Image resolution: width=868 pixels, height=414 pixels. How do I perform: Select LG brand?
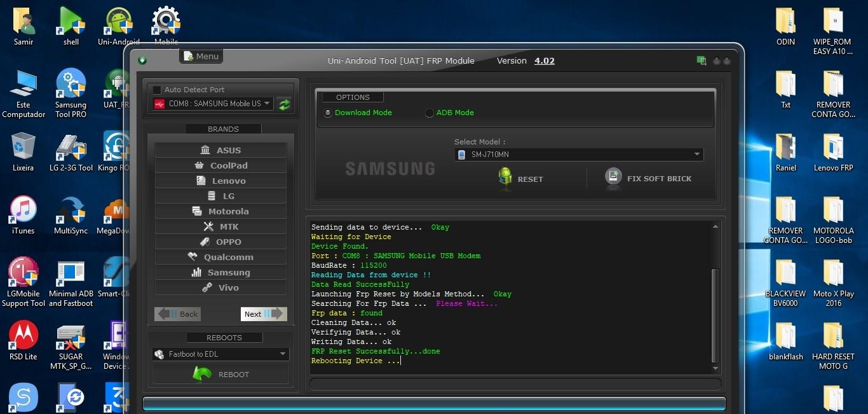(220, 196)
